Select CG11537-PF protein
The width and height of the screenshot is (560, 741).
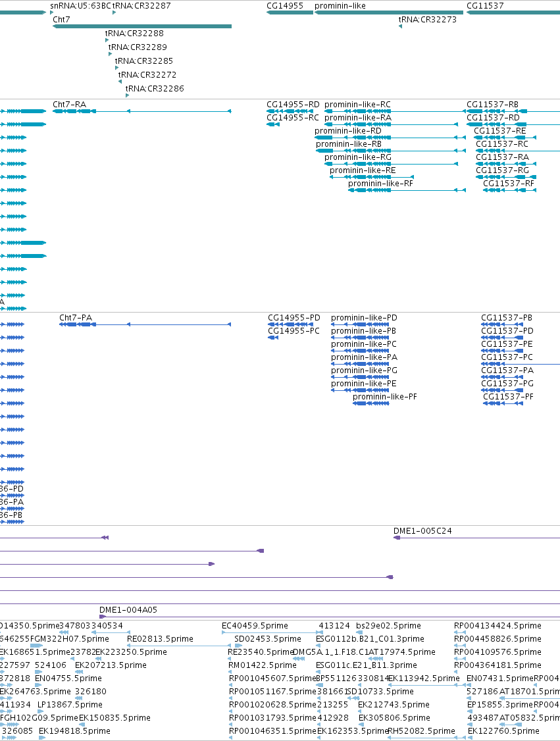[508, 397]
